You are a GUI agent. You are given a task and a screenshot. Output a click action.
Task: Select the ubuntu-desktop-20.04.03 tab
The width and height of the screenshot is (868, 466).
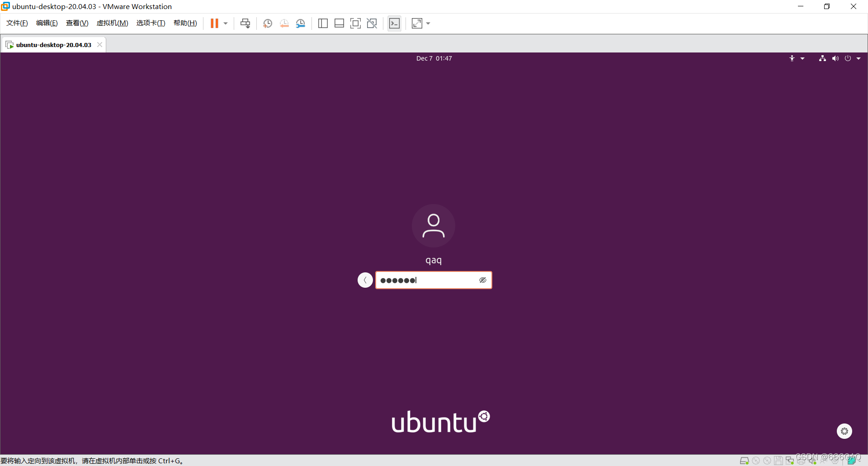pyautogui.click(x=53, y=45)
